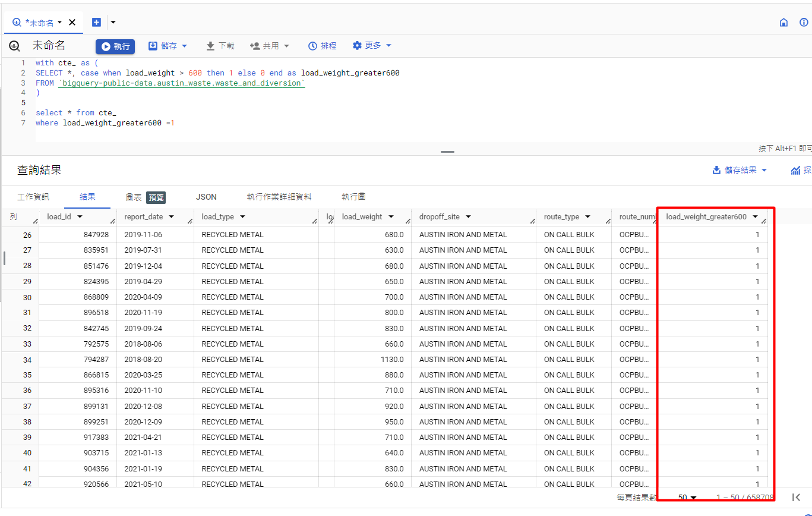Click load_id cell 896518
The width and height of the screenshot is (812, 516).
click(96, 313)
